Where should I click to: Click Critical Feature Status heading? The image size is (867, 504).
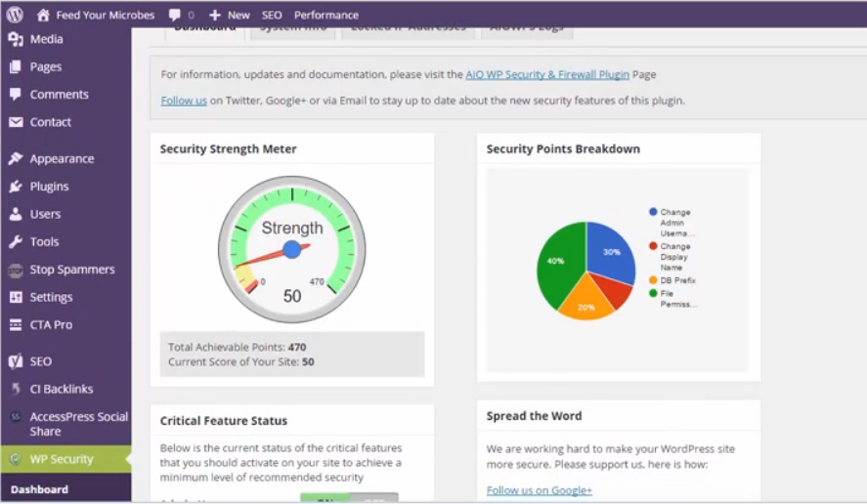tap(224, 421)
